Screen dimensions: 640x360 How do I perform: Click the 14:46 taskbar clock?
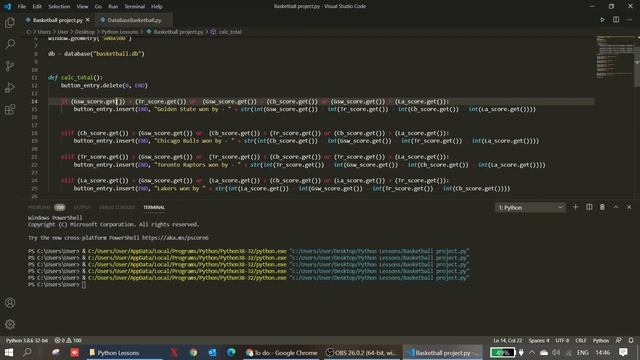point(602,352)
